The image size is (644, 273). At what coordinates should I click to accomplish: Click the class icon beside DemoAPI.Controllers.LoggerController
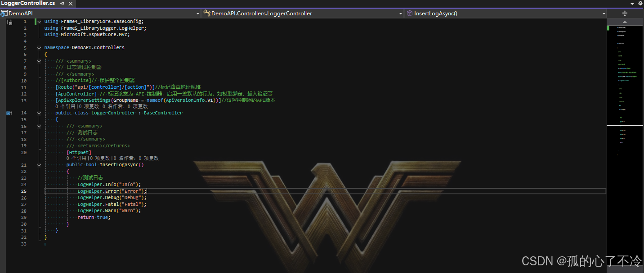207,14
